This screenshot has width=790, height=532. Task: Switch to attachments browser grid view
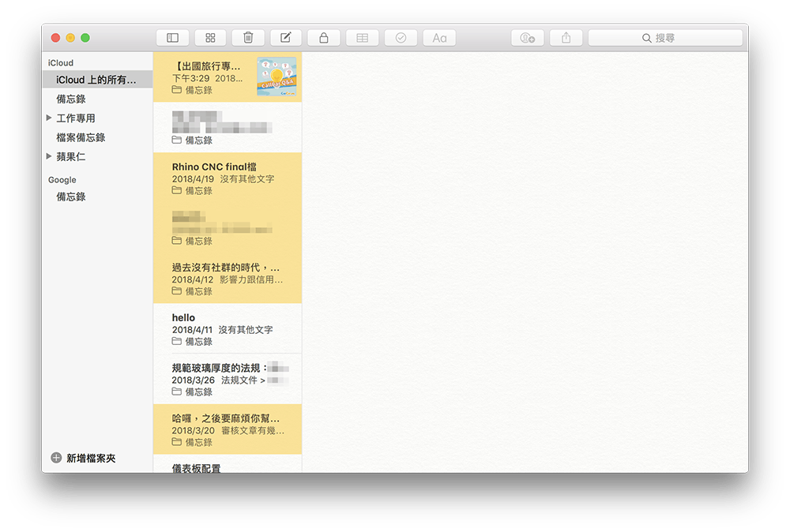210,38
